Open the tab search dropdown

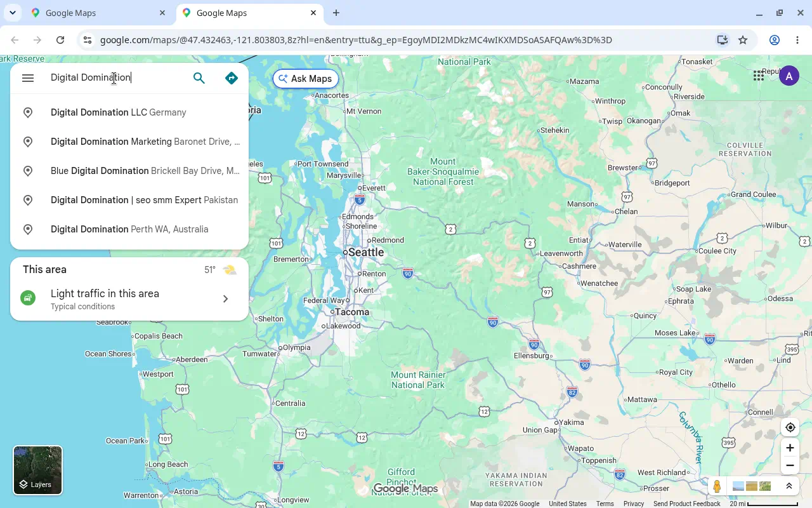tap(13, 13)
